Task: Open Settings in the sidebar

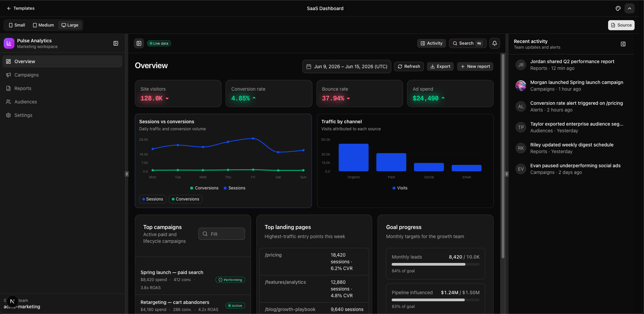Action: tap(62, 115)
